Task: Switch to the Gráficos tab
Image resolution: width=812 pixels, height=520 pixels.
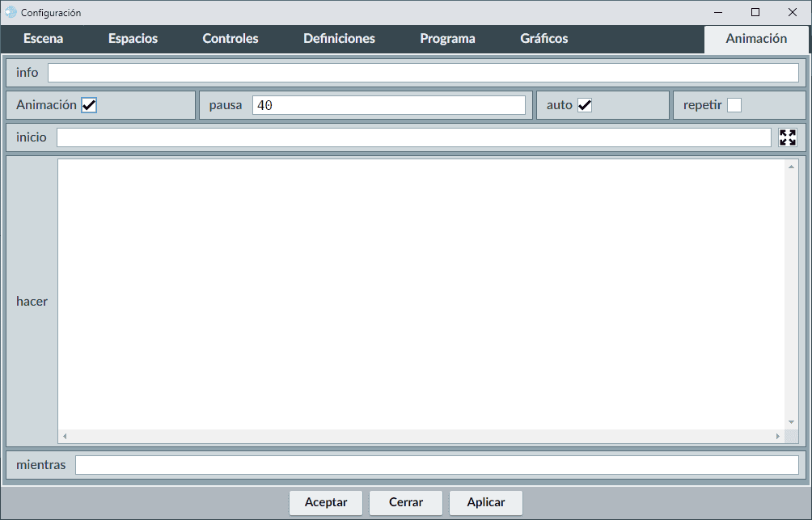Action: [543, 39]
